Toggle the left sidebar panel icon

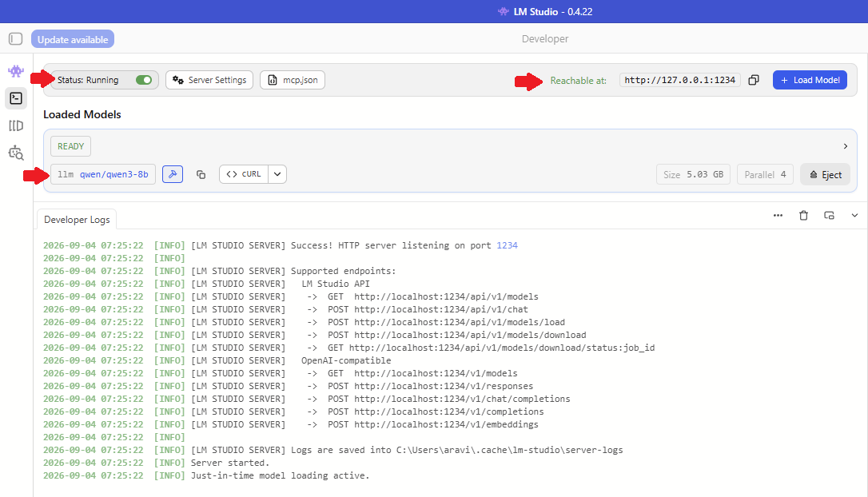pyautogui.click(x=15, y=38)
